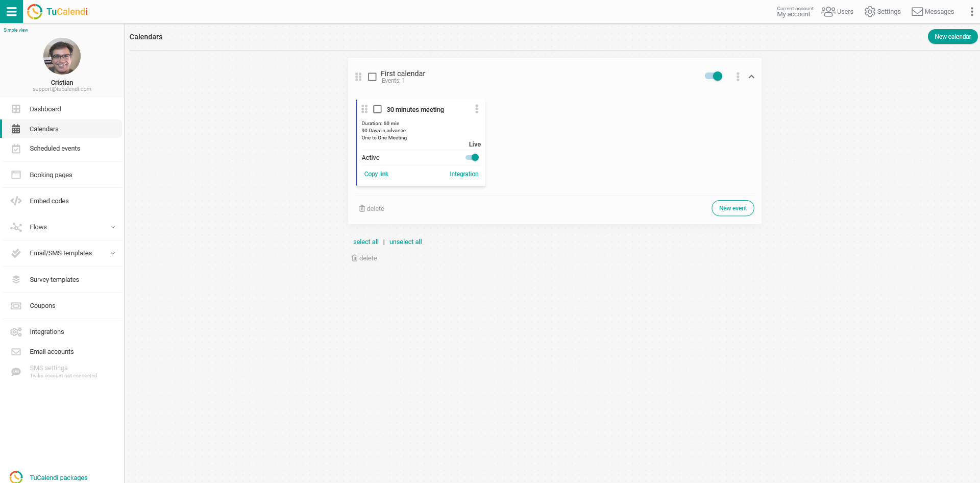The height and width of the screenshot is (483, 980).
Task: Open the three-dot menu on 30 minutes meeting
Action: (477, 109)
